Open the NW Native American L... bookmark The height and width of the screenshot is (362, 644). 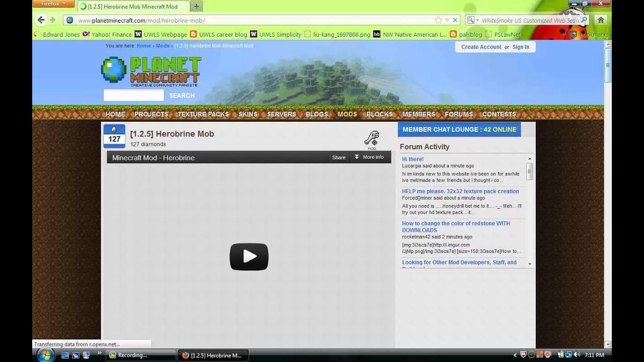(410, 35)
